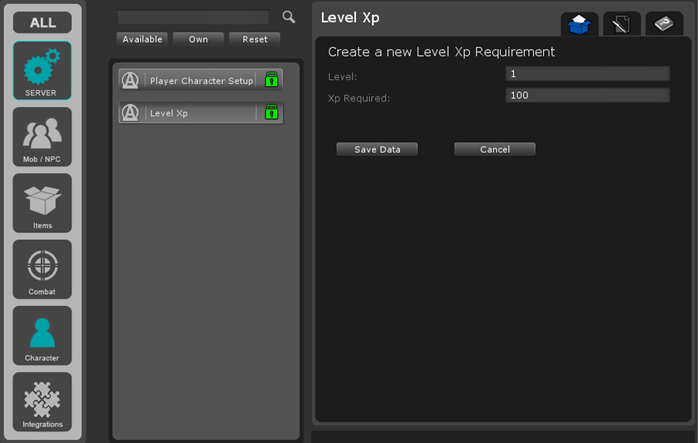Switch to the edit document tab
Viewport: 698px width, 443px height.
622,24
